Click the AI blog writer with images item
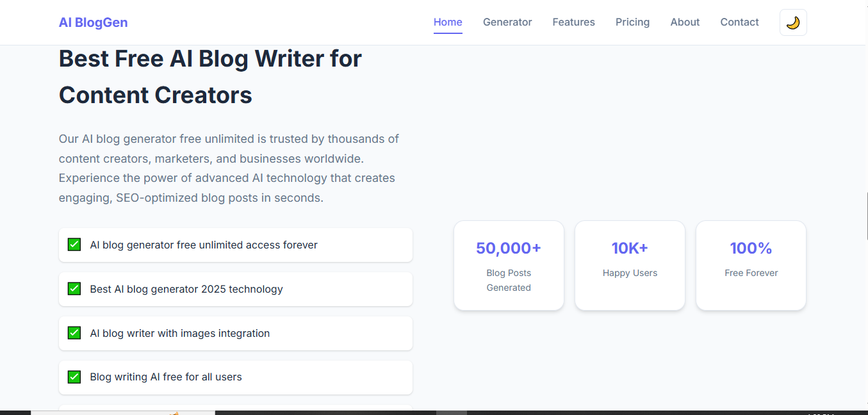The image size is (868, 415). tap(236, 333)
